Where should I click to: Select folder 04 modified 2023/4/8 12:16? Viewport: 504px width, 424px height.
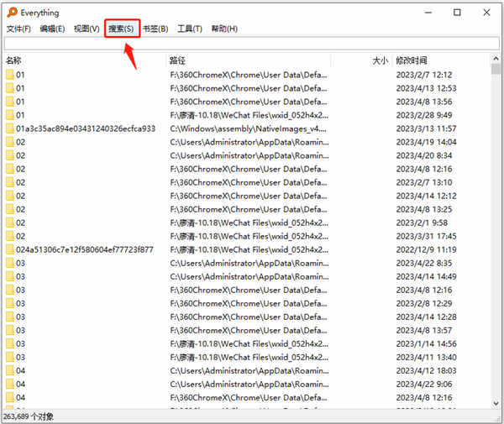[15, 398]
